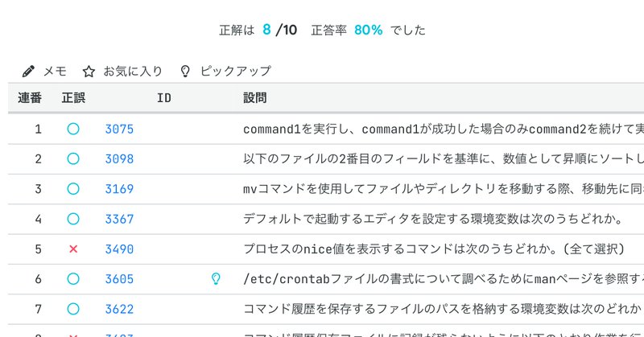Click the correct circle mark for question 7
Screen dimensions: 644x337
coord(73,309)
